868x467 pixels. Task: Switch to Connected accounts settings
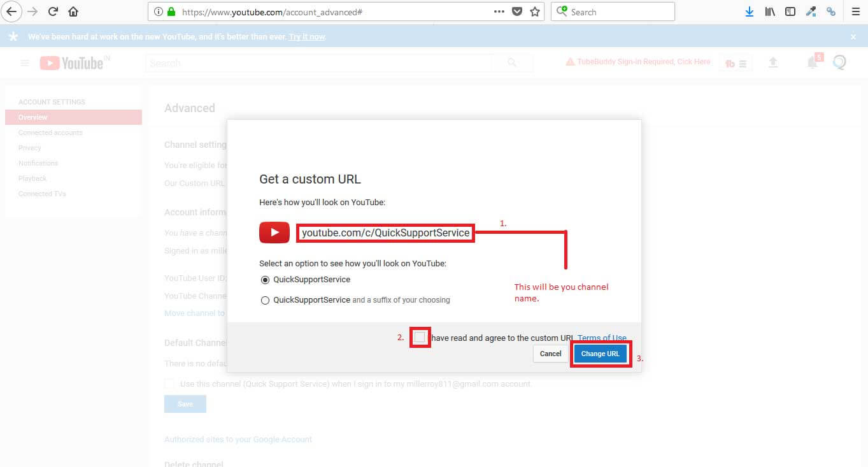pos(50,132)
